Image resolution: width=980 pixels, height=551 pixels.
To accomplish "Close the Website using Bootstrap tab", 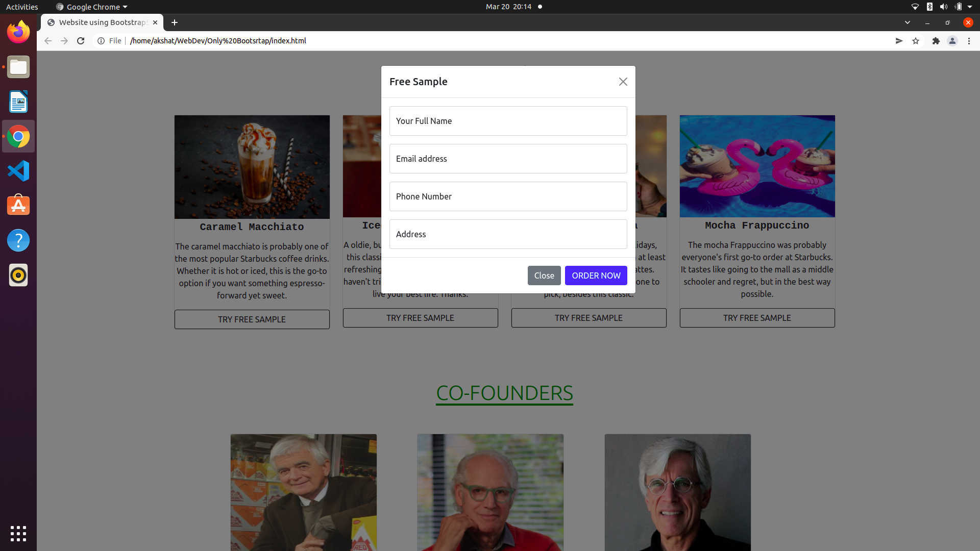I will 155,22.
